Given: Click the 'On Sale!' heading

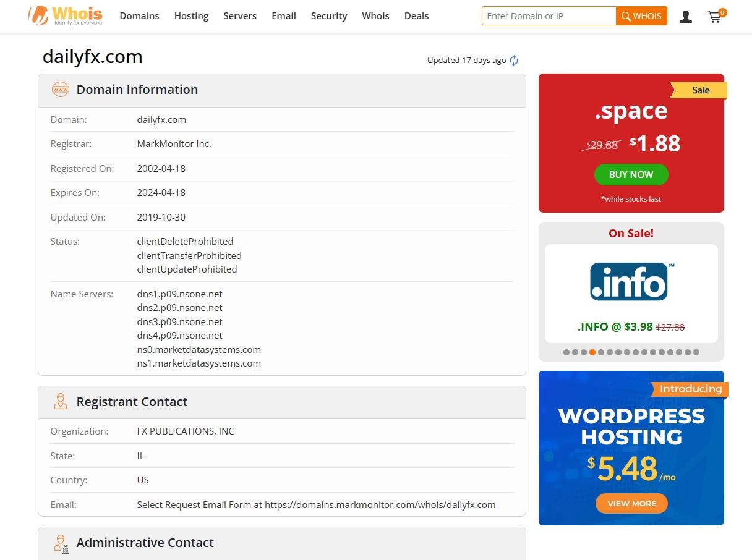Looking at the screenshot, I should click(631, 234).
